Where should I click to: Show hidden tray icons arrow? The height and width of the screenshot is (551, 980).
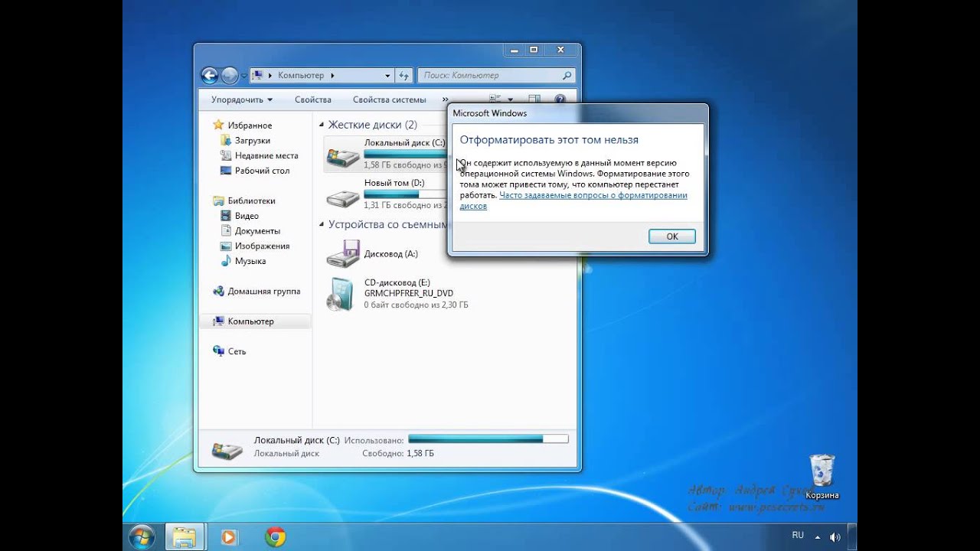pos(818,537)
